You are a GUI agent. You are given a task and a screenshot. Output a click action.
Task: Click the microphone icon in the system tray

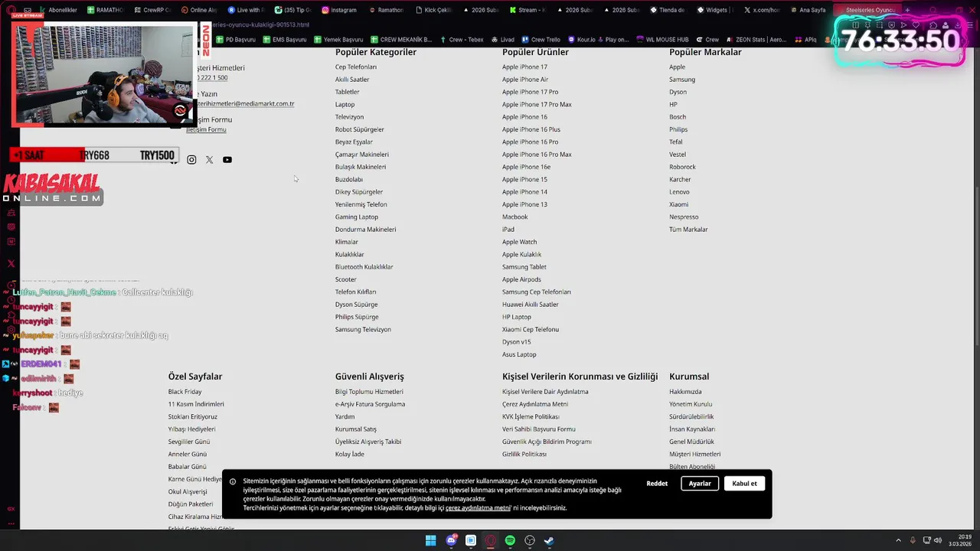(912, 540)
